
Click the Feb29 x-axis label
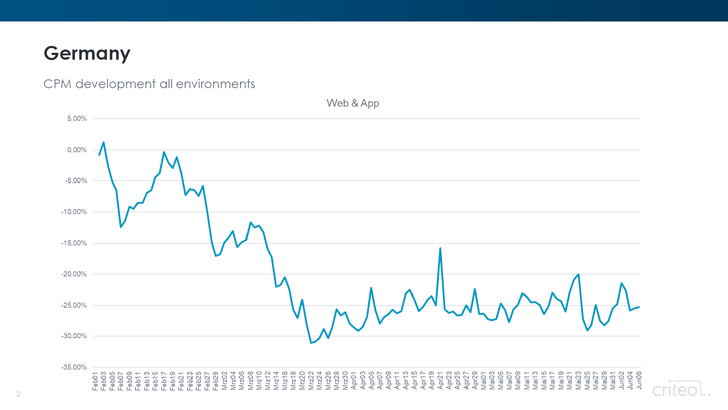[x=216, y=381]
